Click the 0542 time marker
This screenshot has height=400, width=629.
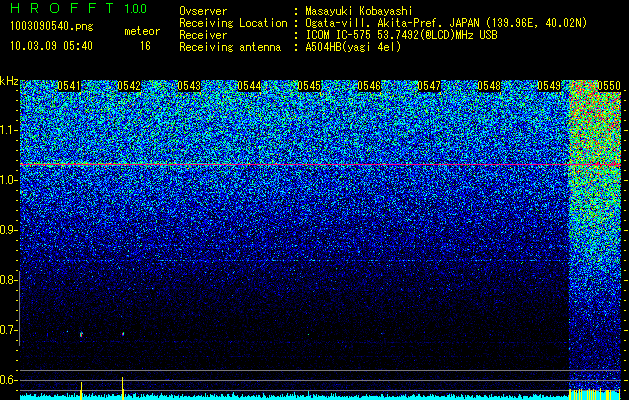coord(129,86)
